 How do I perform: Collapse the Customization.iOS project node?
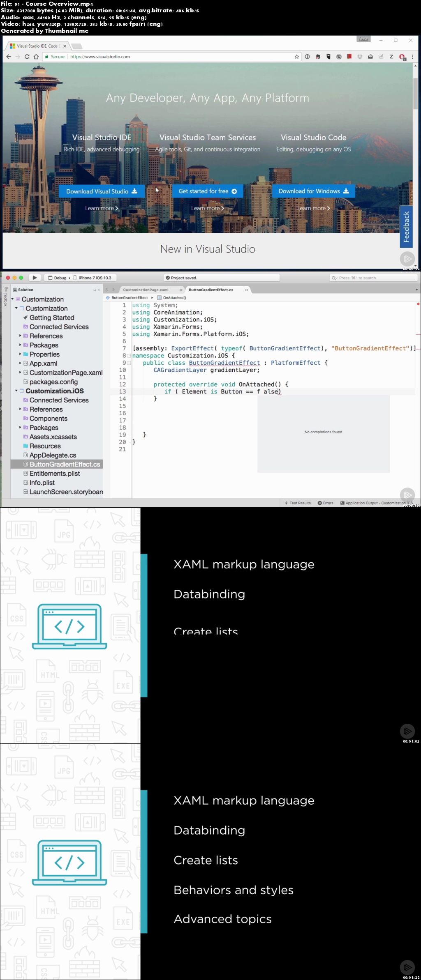[16, 391]
